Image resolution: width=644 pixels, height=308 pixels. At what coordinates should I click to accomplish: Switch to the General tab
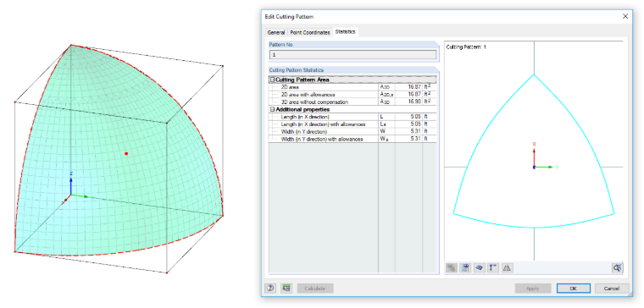click(x=276, y=32)
